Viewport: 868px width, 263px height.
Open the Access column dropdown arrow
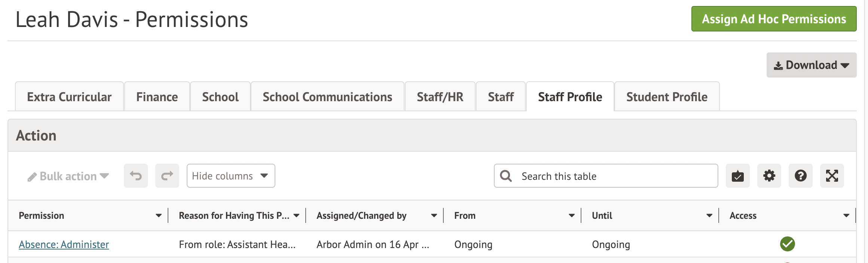pyautogui.click(x=846, y=216)
